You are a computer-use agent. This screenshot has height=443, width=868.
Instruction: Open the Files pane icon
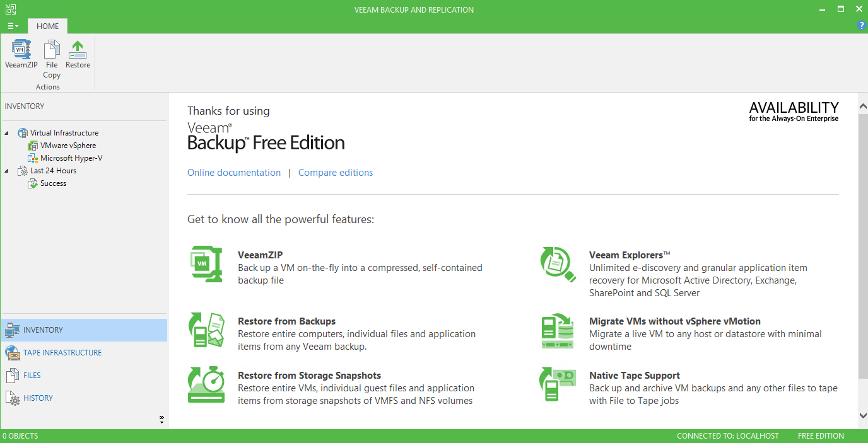coord(13,376)
